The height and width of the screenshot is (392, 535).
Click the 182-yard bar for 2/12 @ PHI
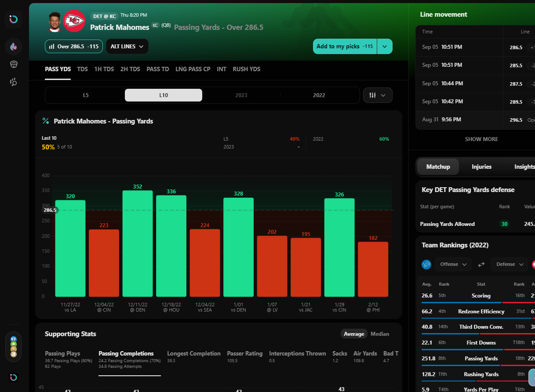point(373,269)
